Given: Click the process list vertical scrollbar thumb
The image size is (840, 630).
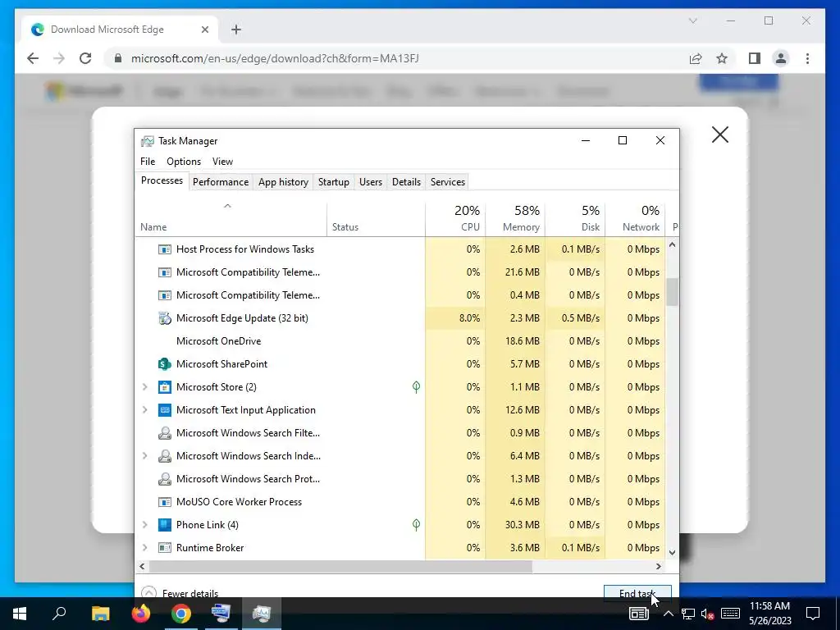Looking at the screenshot, I should point(672,291).
